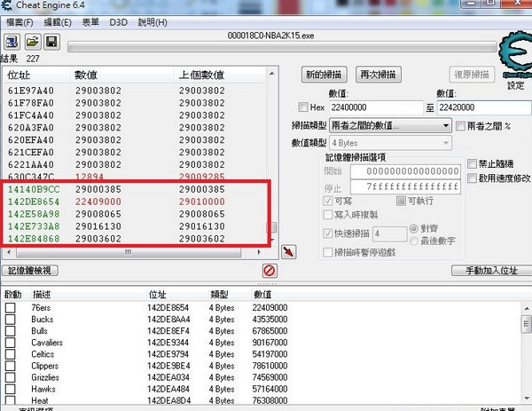Click the results list vertical scrollbar
The image size is (532, 411).
(273, 160)
